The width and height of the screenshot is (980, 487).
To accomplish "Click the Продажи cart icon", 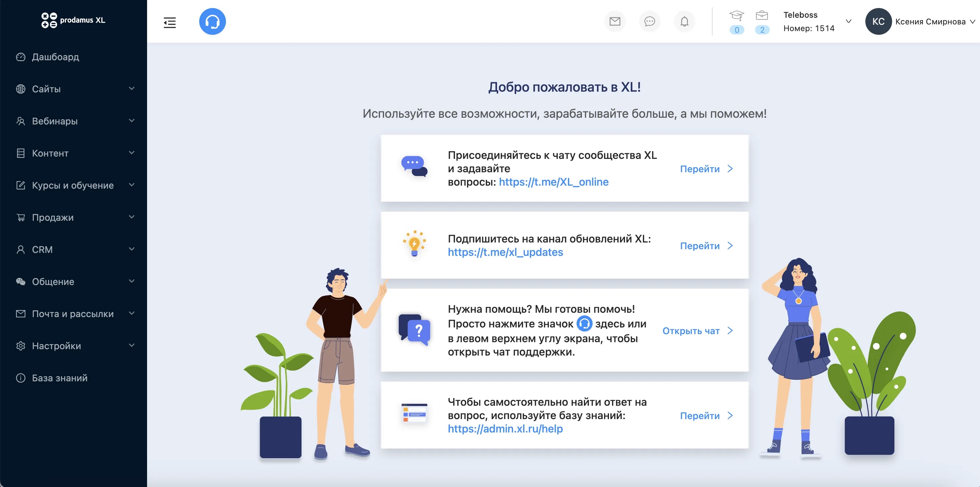I will click(x=20, y=217).
